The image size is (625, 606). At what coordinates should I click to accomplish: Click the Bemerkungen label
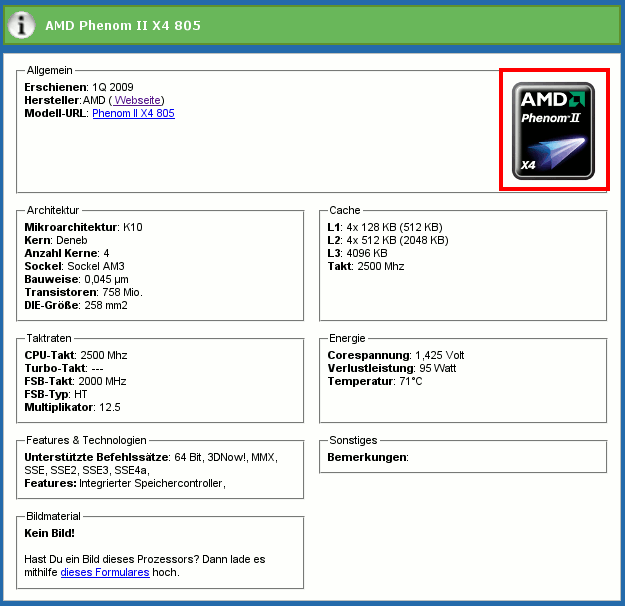coord(367,457)
